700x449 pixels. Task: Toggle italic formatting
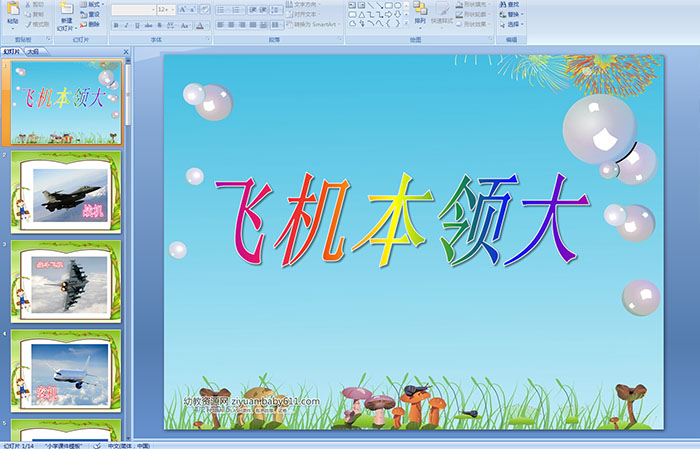tap(126, 25)
